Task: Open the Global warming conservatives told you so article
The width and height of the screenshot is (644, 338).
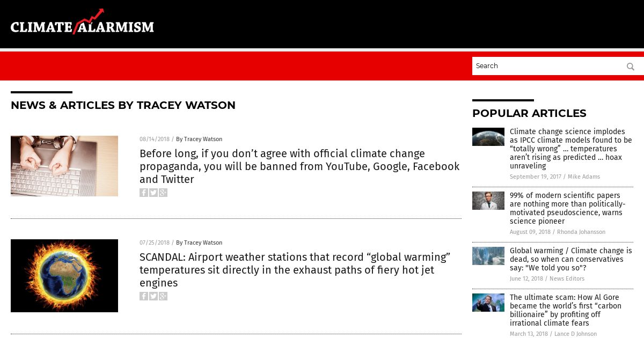Action: pos(571,259)
